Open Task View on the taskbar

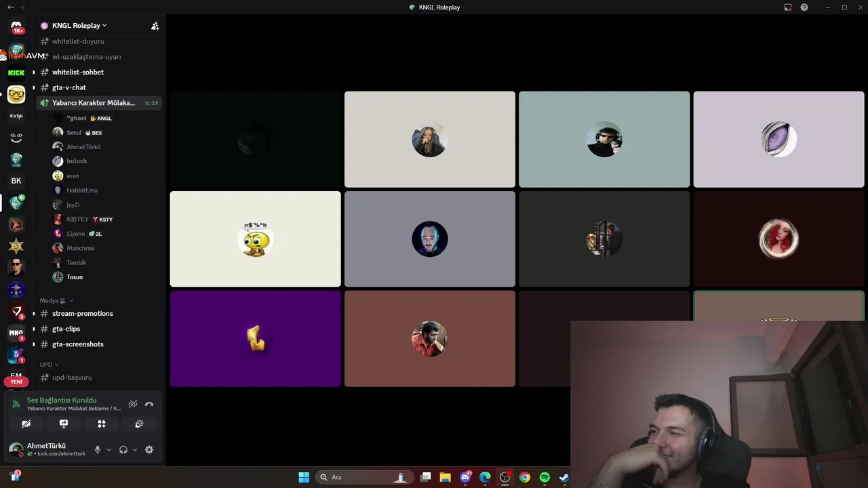click(426, 477)
